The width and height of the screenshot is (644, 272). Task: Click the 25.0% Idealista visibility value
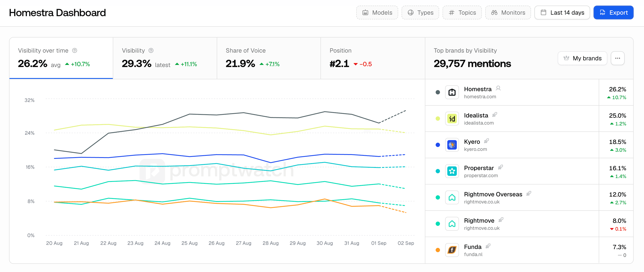(x=617, y=116)
